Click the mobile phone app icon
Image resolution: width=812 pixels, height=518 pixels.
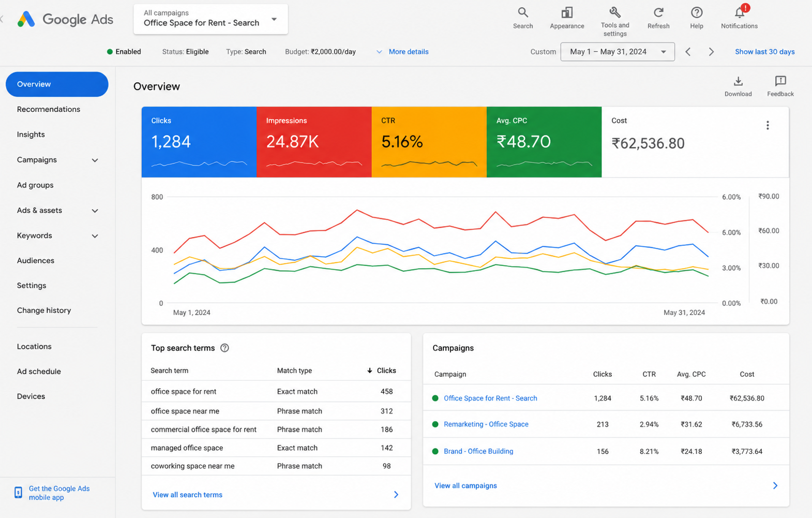18,493
